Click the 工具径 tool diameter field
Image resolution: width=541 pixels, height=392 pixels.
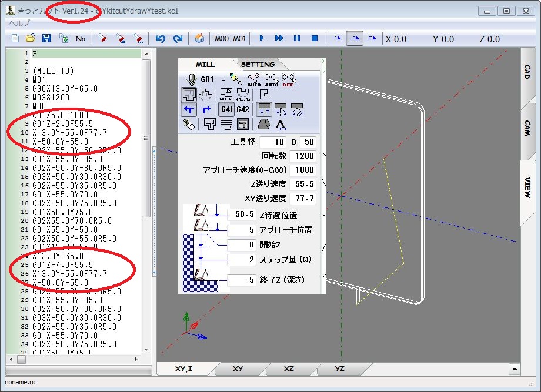tap(273, 142)
